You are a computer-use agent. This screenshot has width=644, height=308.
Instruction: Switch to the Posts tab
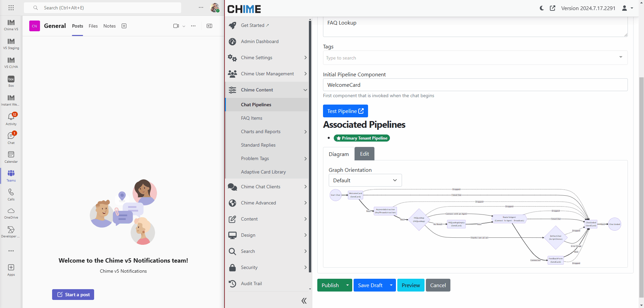coord(77,26)
